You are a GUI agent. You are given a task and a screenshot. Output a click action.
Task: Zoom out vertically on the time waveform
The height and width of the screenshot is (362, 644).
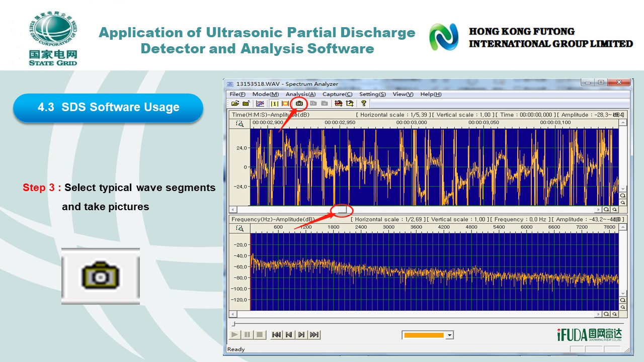click(622, 203)
